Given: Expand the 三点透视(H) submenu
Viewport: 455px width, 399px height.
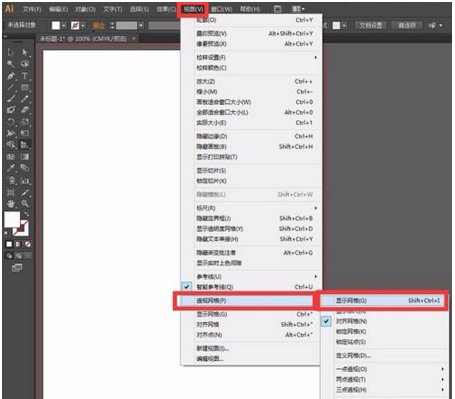Looking at the screenshot, I should (x=384, y=390).
